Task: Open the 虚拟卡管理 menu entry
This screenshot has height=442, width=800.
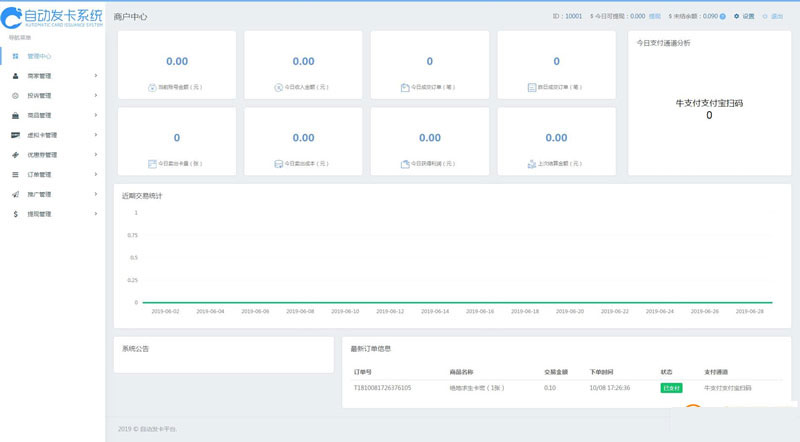Action: (x=42, y=135)
